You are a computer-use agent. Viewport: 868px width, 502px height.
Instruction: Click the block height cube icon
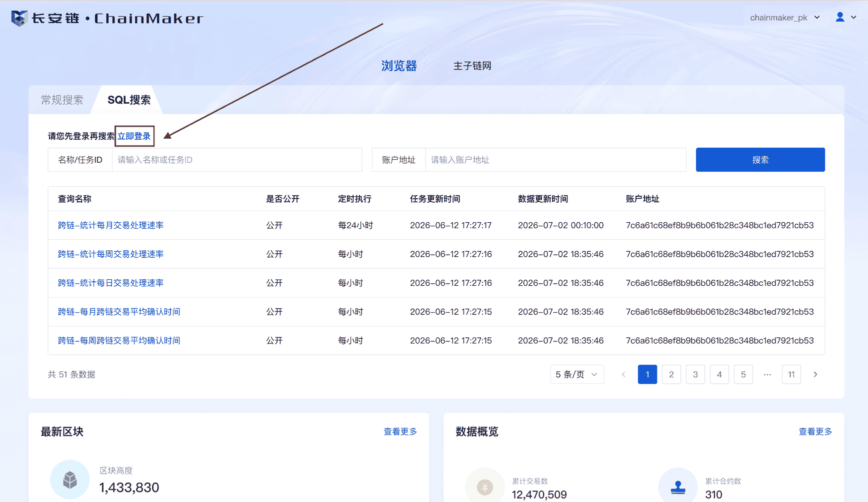tap(70, 479)
